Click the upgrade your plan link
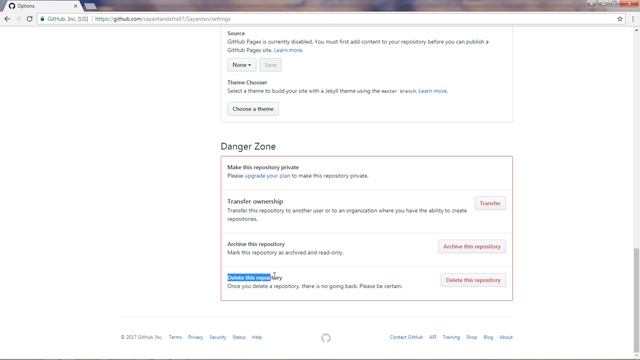This screenshot has width=640, height=360. point(267,176)
